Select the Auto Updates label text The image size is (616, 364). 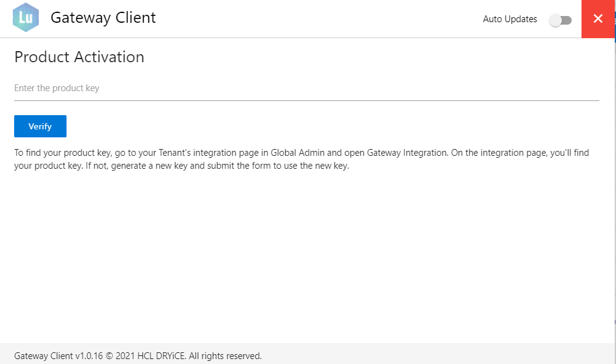click(x=509, y=19)
